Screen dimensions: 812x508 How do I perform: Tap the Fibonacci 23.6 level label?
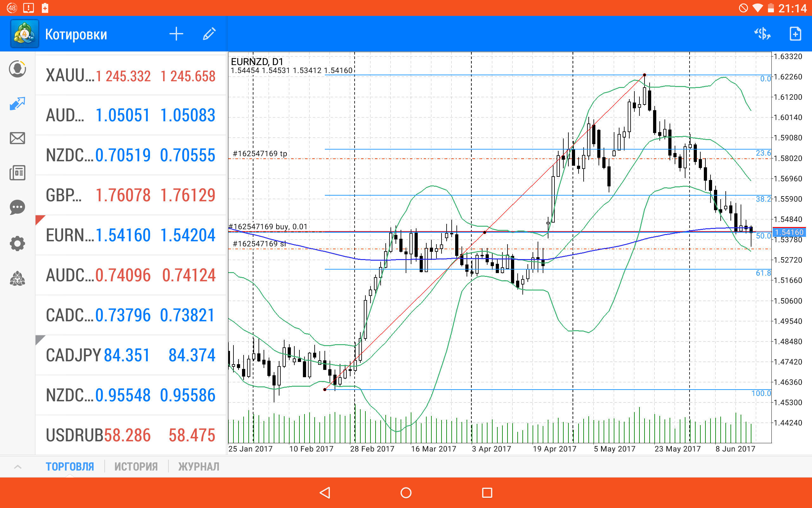point(763,153)
